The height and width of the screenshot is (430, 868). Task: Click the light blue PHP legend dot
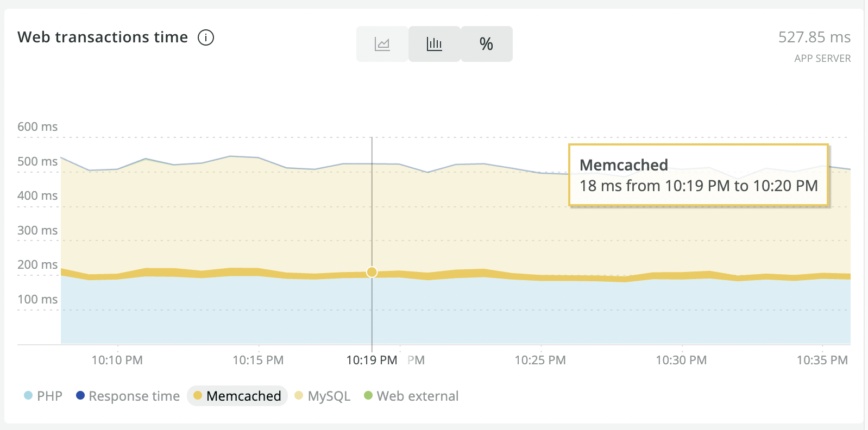28,395
